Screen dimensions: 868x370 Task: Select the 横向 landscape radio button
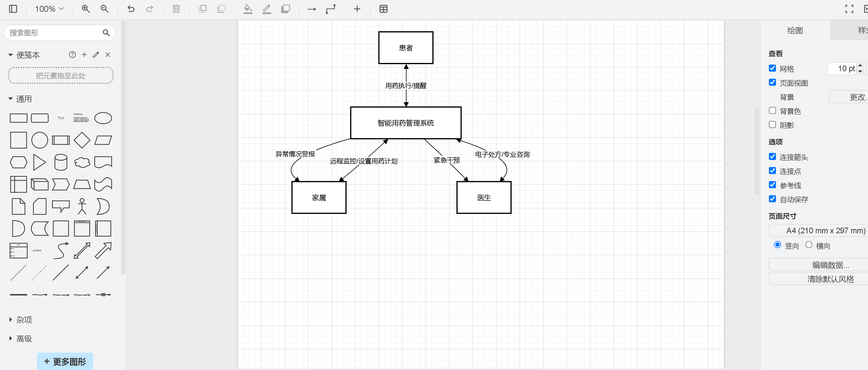point(809,245)
